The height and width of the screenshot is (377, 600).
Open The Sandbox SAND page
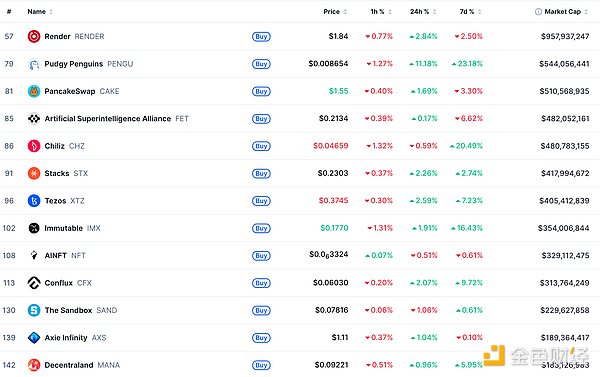pyautogui.click(x=81, y=310)
